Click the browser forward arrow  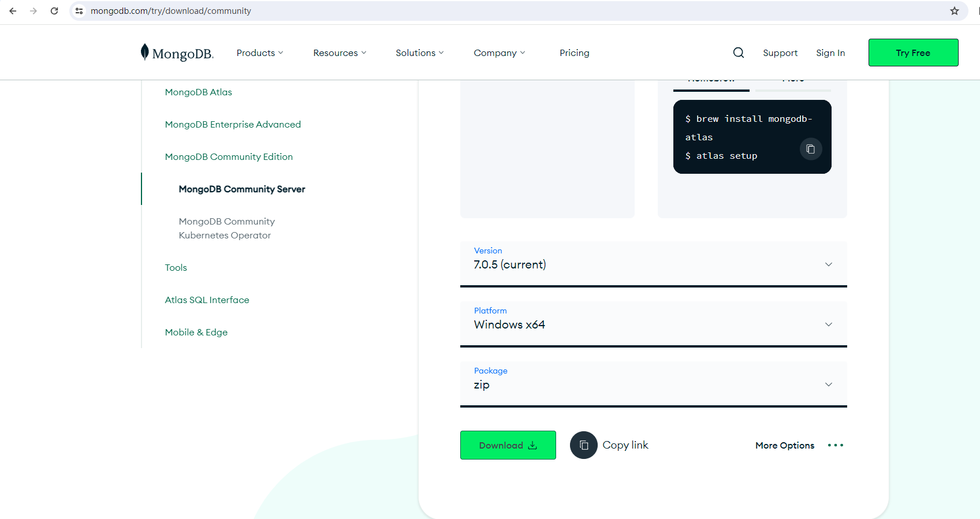pos(33,11)
